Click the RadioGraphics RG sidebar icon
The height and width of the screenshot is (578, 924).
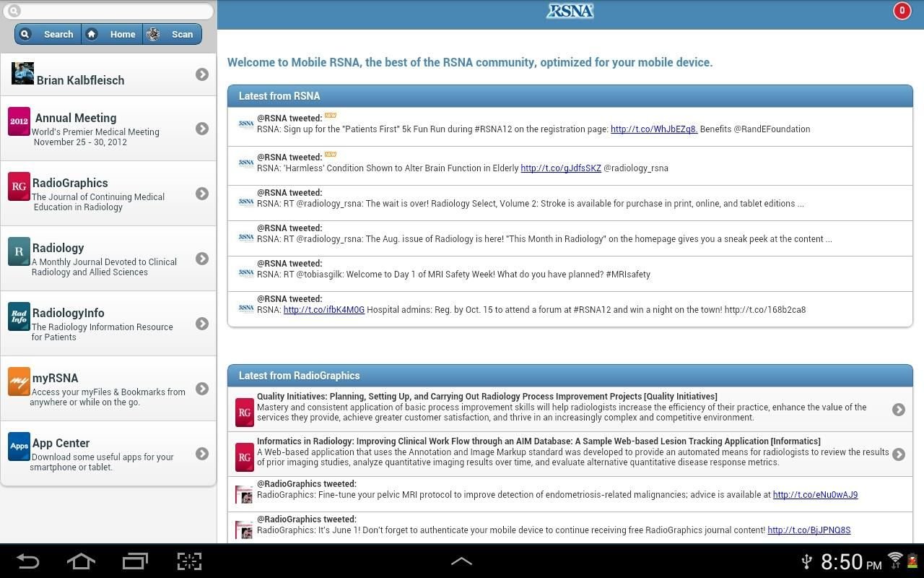19,186
